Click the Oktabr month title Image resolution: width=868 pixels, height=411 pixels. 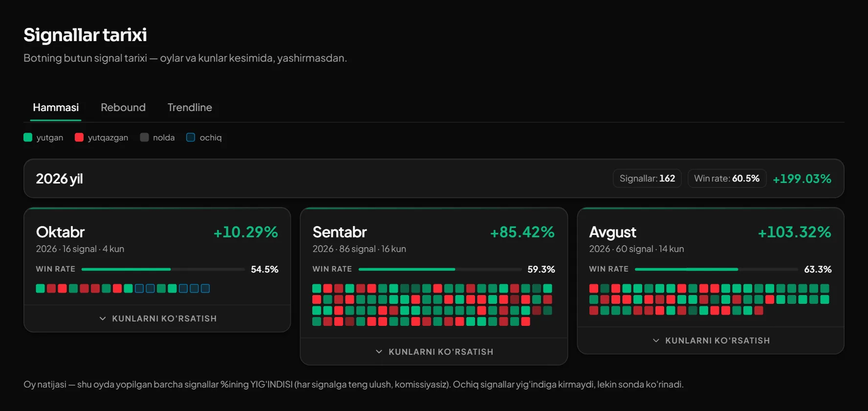click(x=60, y=232)
